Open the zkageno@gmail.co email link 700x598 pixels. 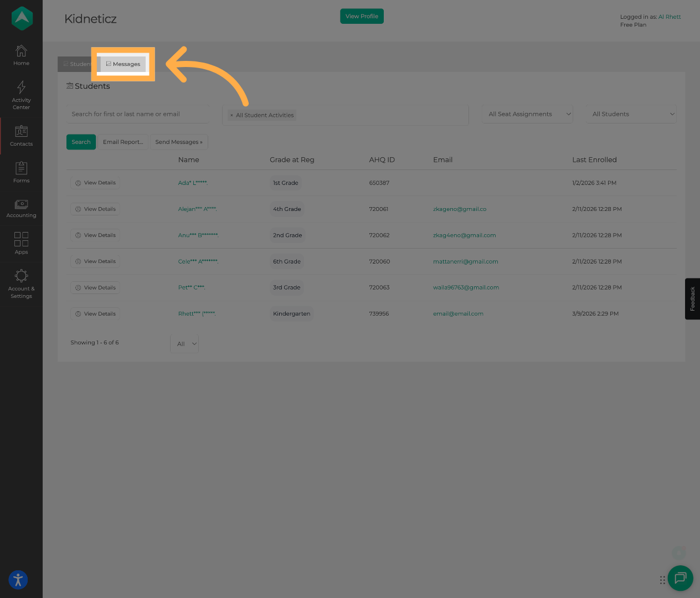coord(459,209)
